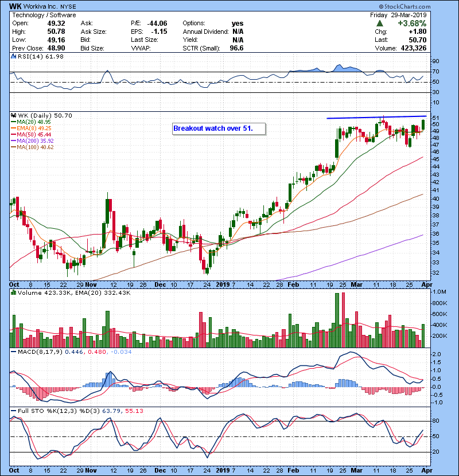Click the +3.68% percent change value
Screen dimensions: 459x476
click(412, 24)
